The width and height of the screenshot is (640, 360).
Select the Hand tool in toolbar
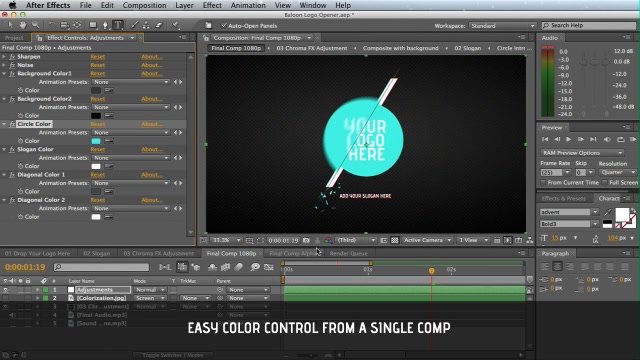[23, 25]
